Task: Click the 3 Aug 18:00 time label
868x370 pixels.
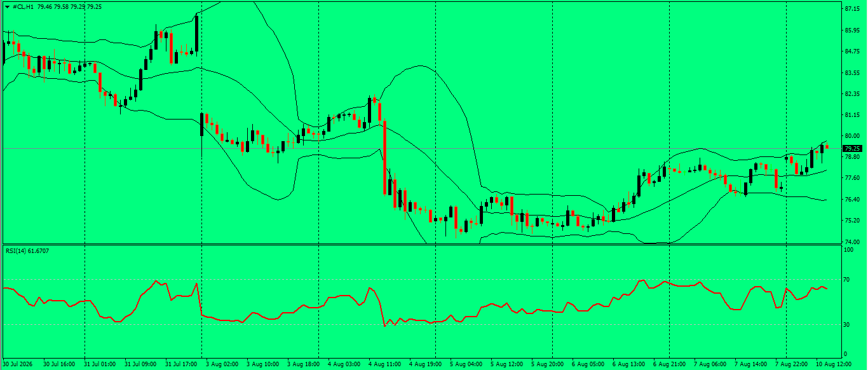Action: point(304,364)
